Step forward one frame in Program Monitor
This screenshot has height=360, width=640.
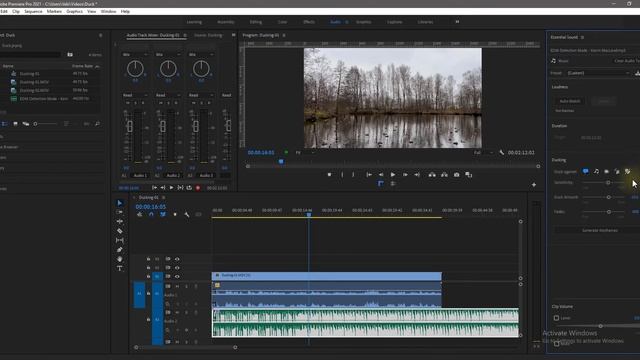click(x=405, y=175)
